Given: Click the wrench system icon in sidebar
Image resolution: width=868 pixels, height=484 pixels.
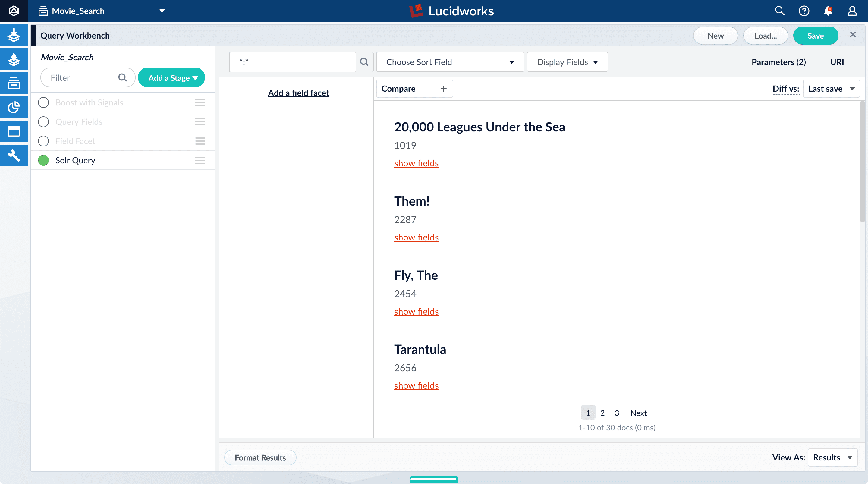Looking at the screenshot, I should [x=14, y=156].
